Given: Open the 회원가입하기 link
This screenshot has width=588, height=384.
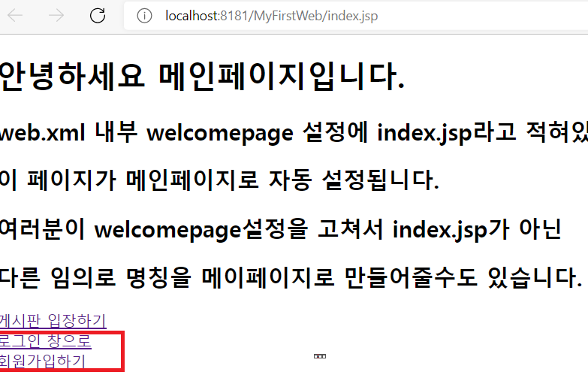Looking at the screenshot, I should click(42, 361).
